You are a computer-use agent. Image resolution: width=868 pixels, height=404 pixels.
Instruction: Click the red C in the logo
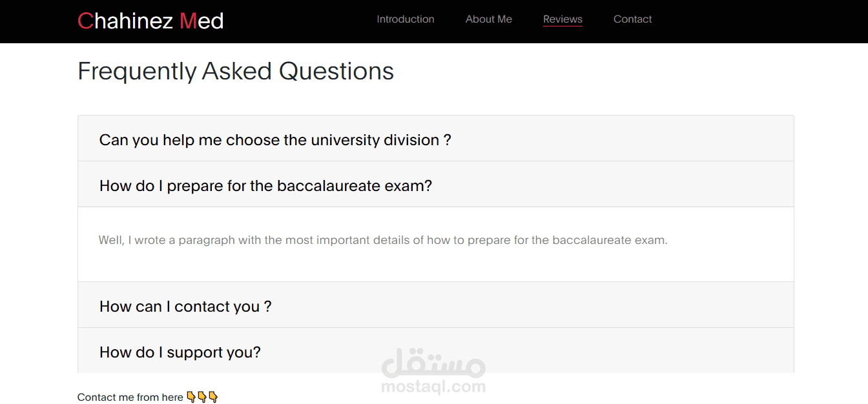pyautogui.click(x=85, y=21)
